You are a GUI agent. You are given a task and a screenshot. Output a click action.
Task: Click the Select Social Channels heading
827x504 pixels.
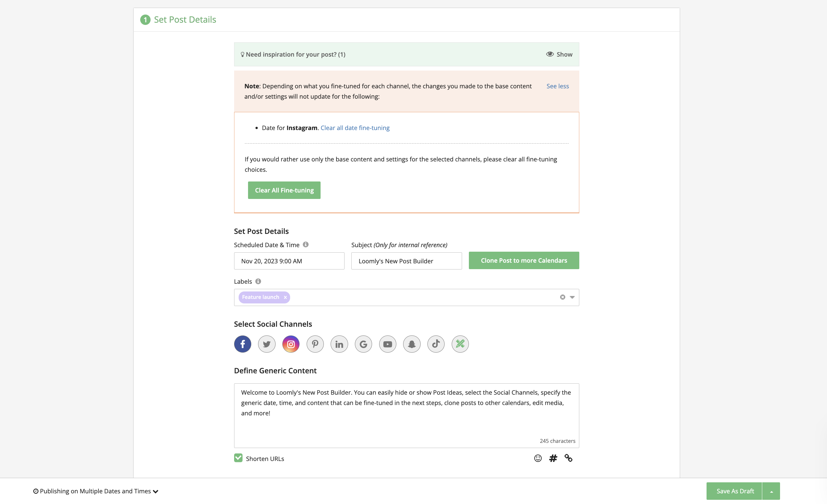(x=273, y=324)
